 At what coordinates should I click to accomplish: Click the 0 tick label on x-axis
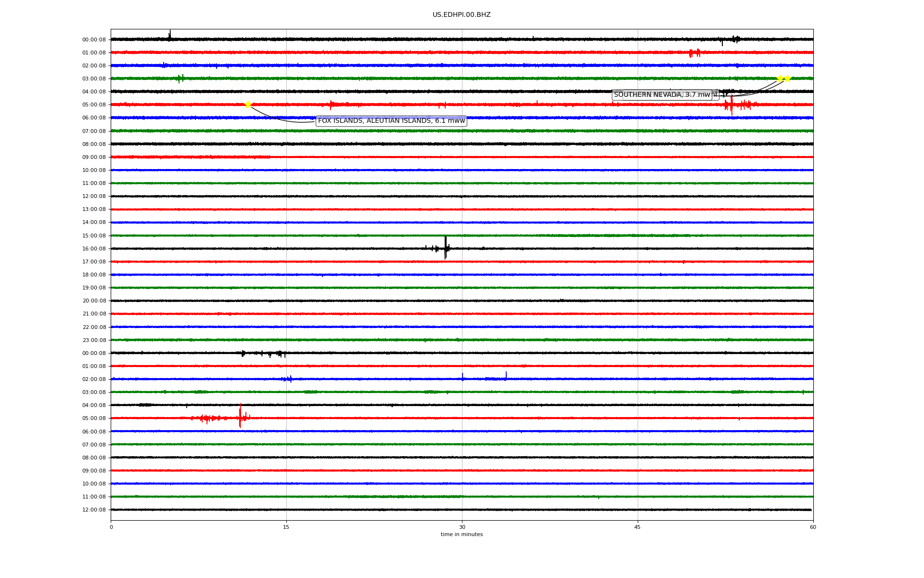click(x=111, y=527)
